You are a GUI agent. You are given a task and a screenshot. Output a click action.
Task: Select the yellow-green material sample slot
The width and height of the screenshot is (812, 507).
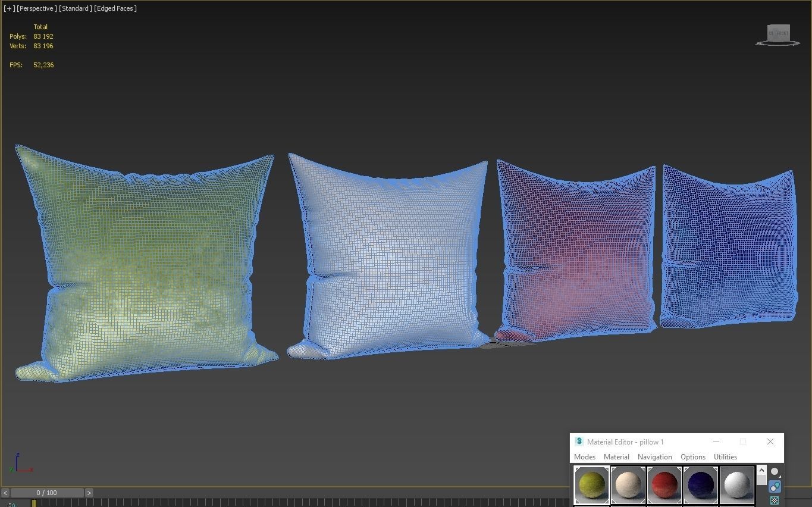click(592, 485)
